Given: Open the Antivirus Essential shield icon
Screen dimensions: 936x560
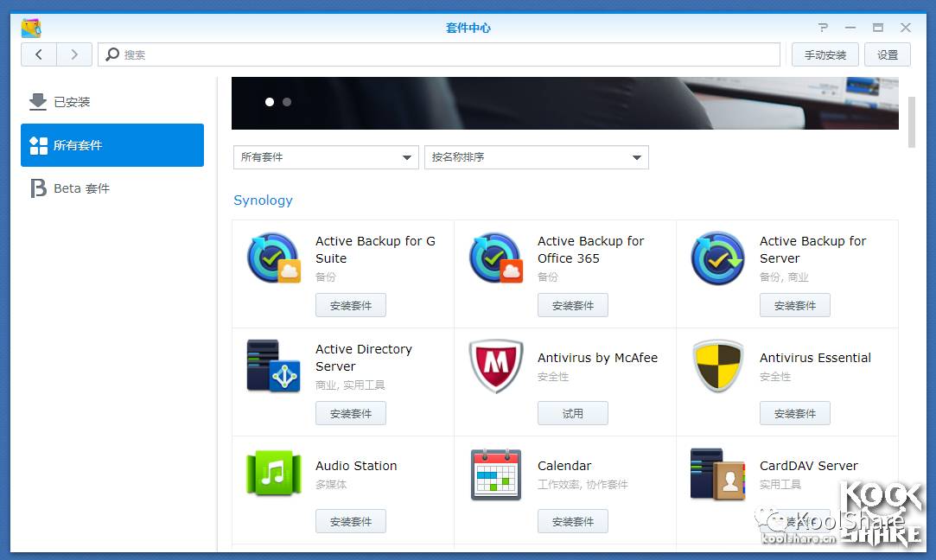Looking at the screenshot, I should click(x=717, y=366).
